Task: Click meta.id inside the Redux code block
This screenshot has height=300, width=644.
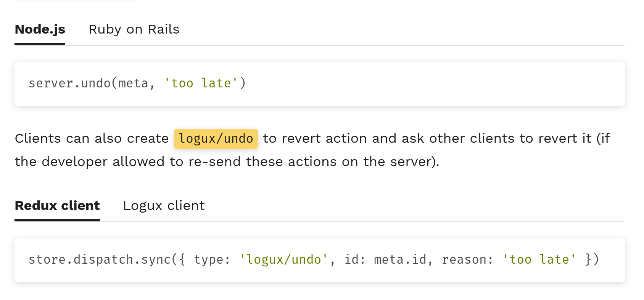Action: 400,260
